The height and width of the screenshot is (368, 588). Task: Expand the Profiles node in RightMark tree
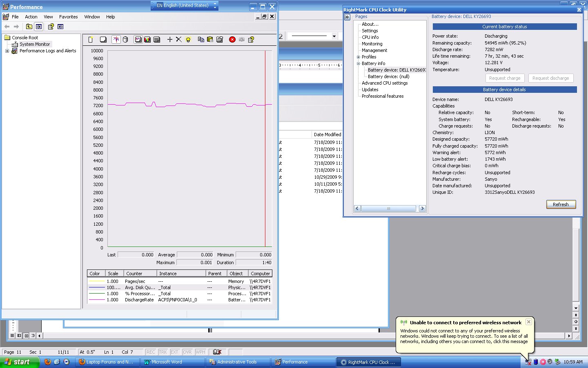359,57
